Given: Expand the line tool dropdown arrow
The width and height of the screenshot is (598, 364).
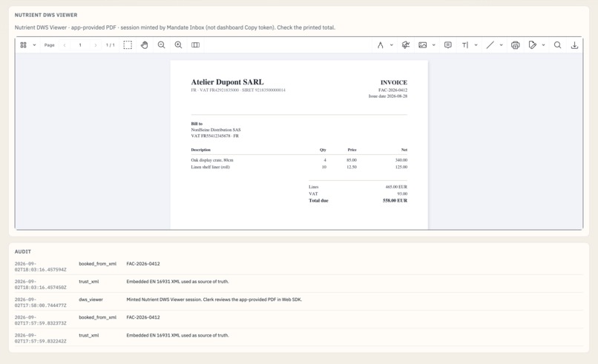Looking at the screenshot, I should (x=501, y=45).
